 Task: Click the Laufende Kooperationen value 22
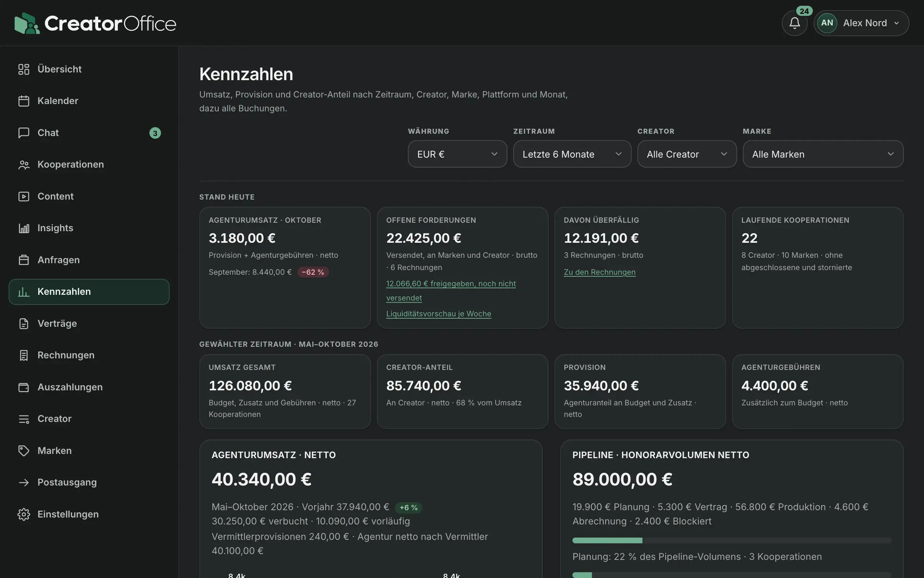tap(749, 238)
